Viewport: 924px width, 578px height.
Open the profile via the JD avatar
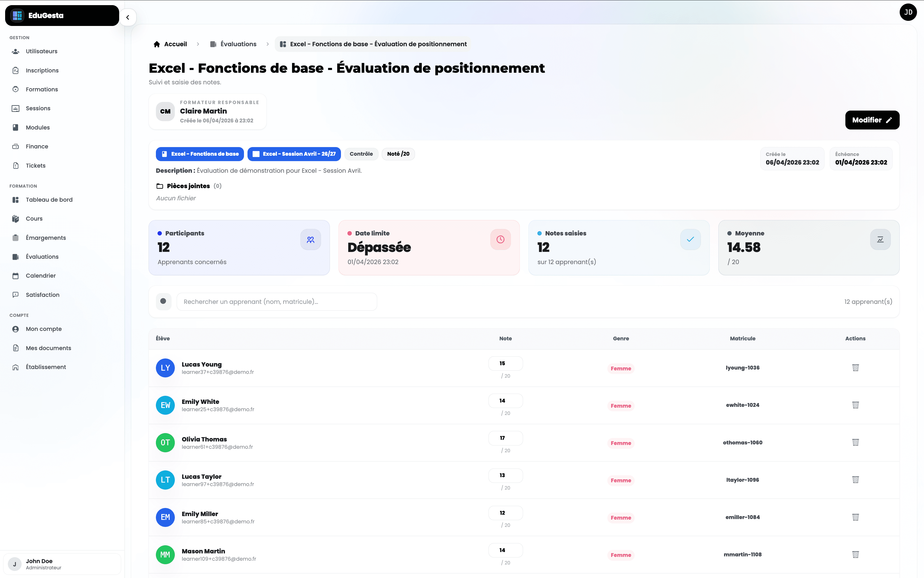908,12
